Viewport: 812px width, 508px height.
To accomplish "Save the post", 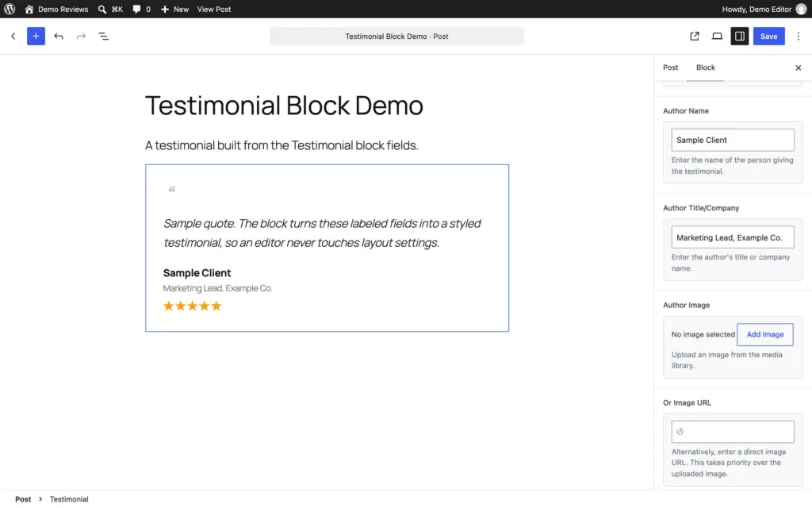I will click(768, 37).
